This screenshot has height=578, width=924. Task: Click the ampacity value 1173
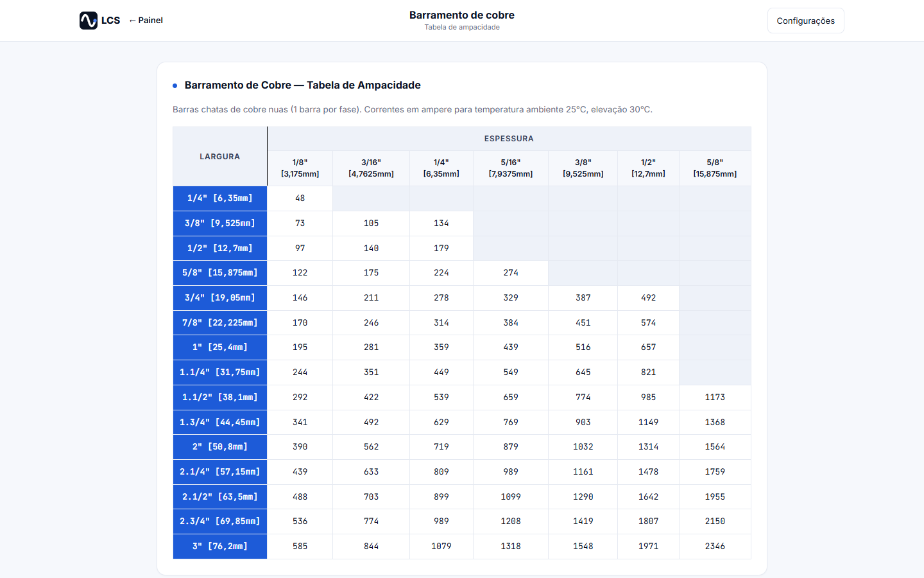click(715, 398)
